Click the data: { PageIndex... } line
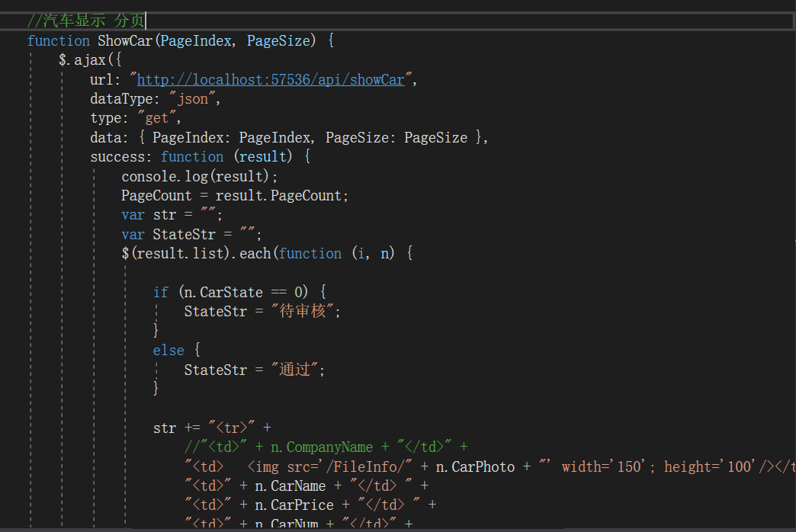The image size is (796, 532). click(289, 137)
